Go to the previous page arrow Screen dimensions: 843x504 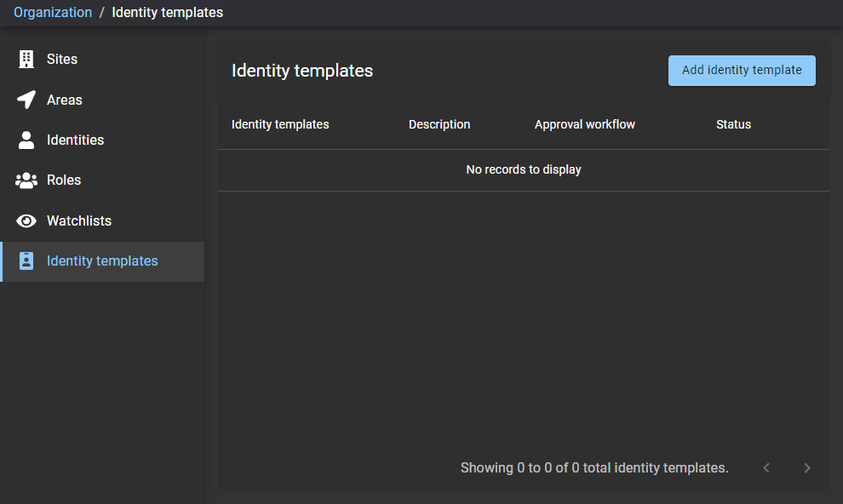pos(766,468)
